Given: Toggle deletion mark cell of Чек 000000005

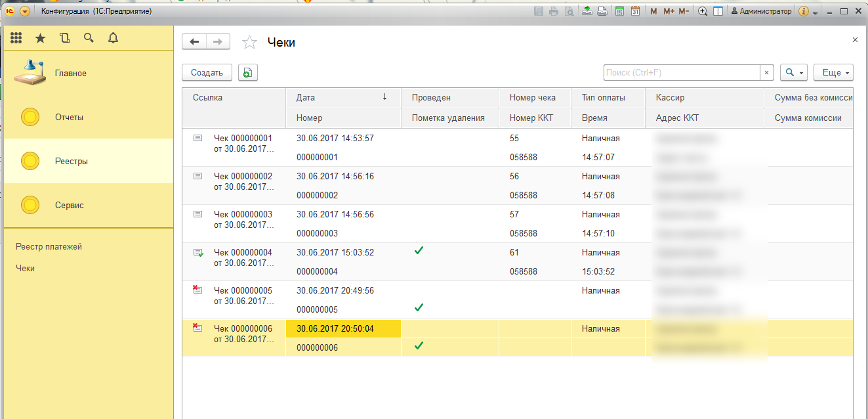Looking at the screenshot, I should pos(419,308).
